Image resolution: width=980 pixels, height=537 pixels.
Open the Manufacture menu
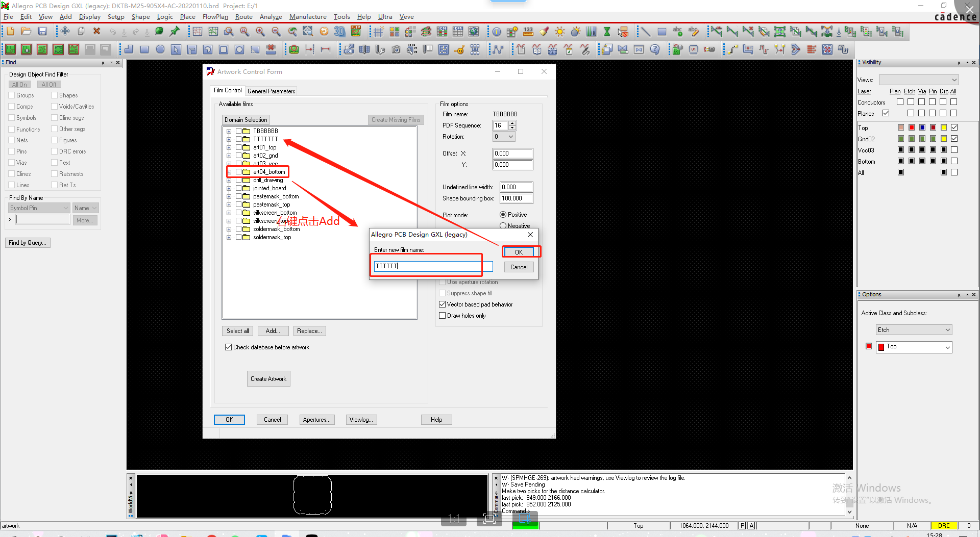(x=308, y=17)
